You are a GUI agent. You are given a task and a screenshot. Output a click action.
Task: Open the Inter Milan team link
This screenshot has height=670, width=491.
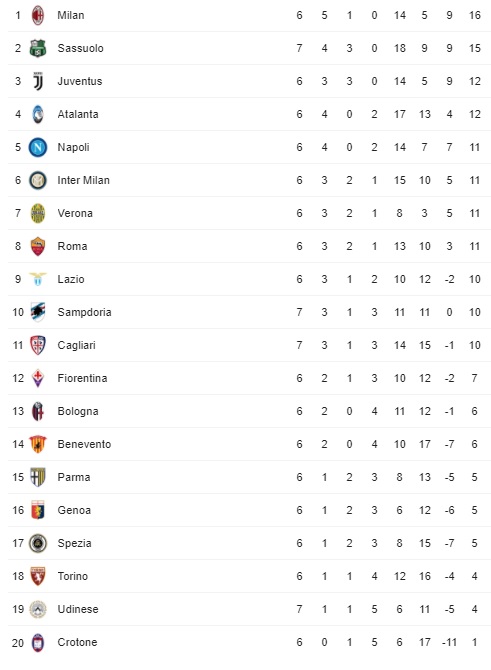tap(83, 180)
